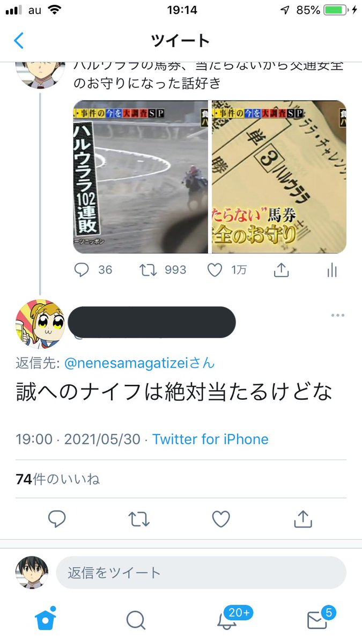Open the three-dot menu on the reply tweet
The image size is (362, 644).
[x=337, y=315]
